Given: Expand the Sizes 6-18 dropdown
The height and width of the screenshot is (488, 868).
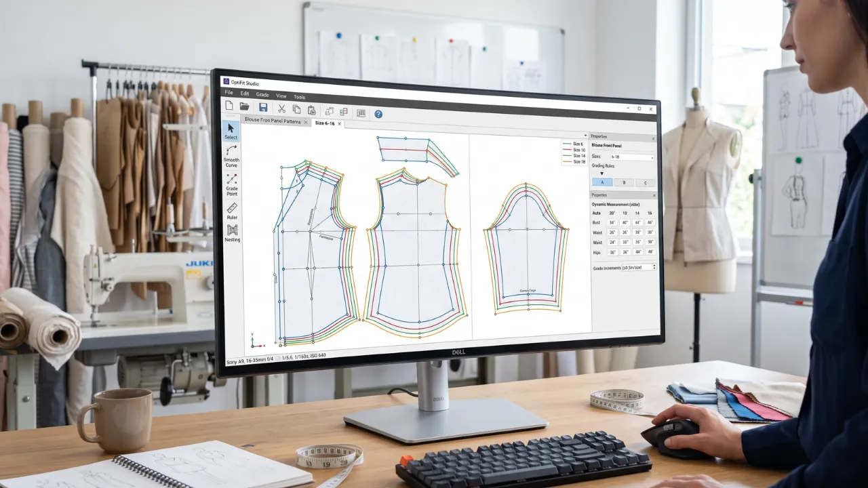Looking at the screenshot, I should [x=632, y=157].
